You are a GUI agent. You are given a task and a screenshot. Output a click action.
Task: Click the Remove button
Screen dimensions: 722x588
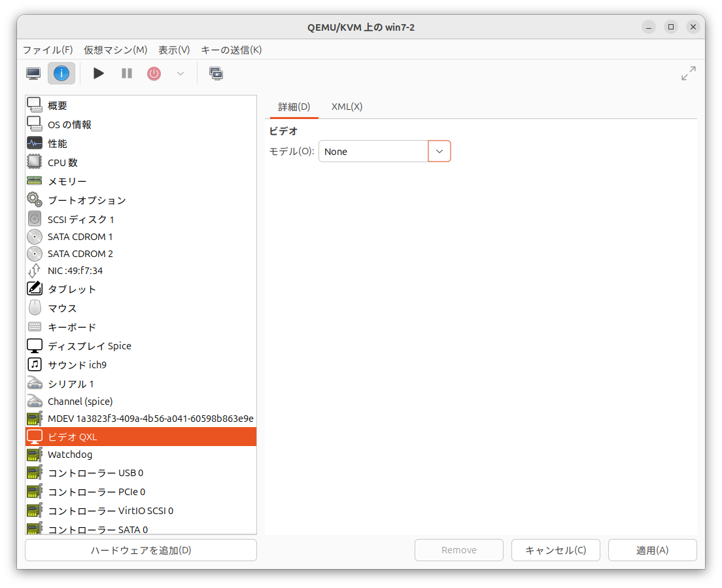[459, 550]
